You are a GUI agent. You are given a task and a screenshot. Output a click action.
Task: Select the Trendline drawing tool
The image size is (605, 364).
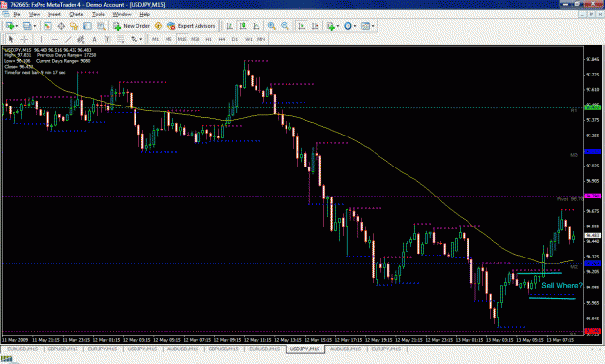pos(68,39)
